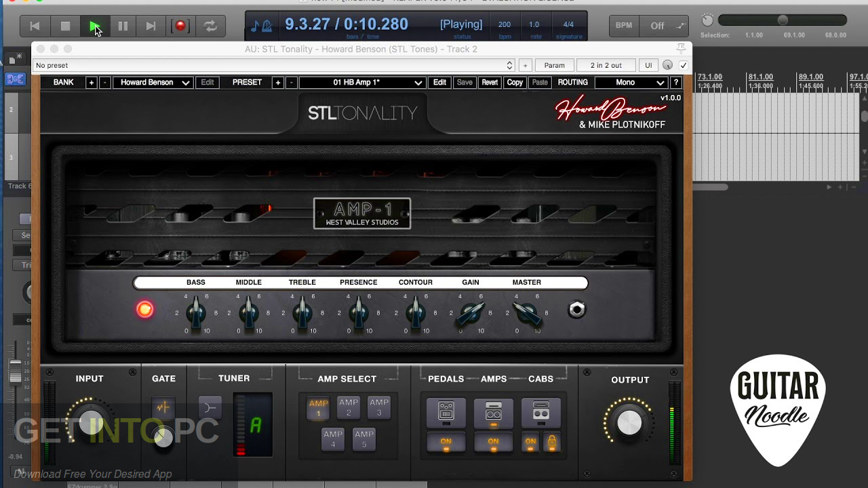Click Copy preset button
Image resolution: width=868 pixels, height=488 pixels.
click(x=515, y=83)
